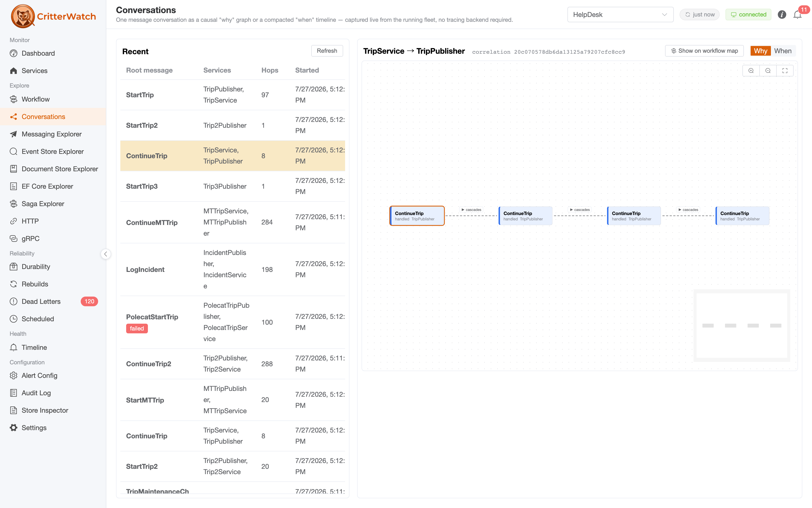Click the info icon in header

click(x=782, y=15)
